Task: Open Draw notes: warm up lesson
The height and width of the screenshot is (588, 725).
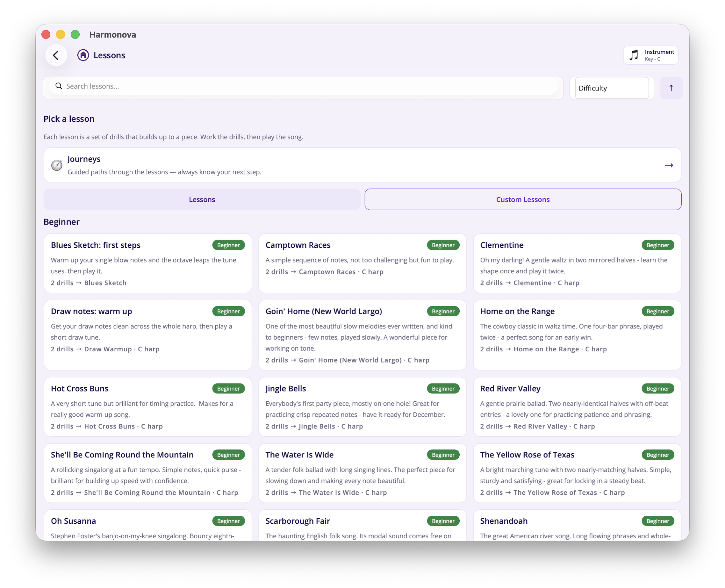Action: tap(148, 335)
